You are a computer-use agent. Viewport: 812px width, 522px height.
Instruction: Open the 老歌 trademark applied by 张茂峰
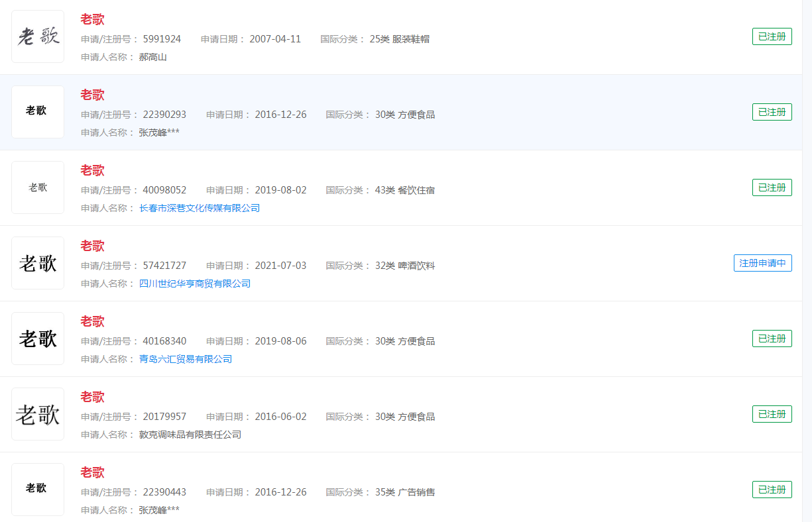[x=92, y=95]
